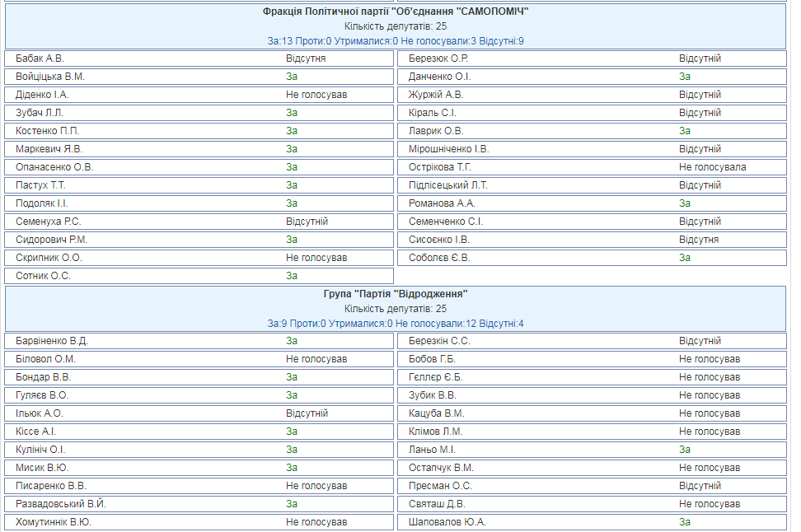Click the САМОПОМІЧ faction heading
Viewport: 801px width, 532px height.
396,12
